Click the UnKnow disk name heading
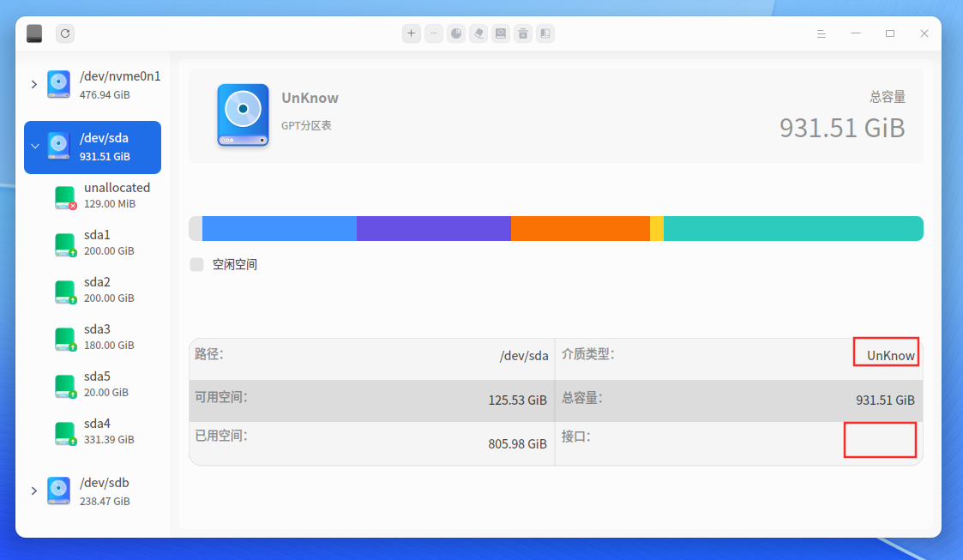 310,99
